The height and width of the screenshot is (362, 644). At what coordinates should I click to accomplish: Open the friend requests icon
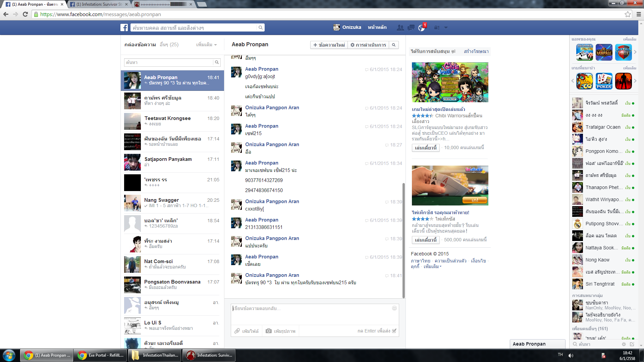[x=400, y=28]
